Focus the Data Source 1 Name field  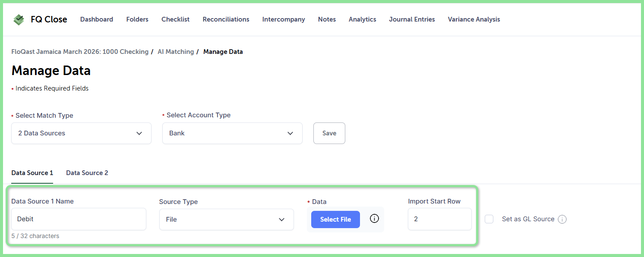79,219
